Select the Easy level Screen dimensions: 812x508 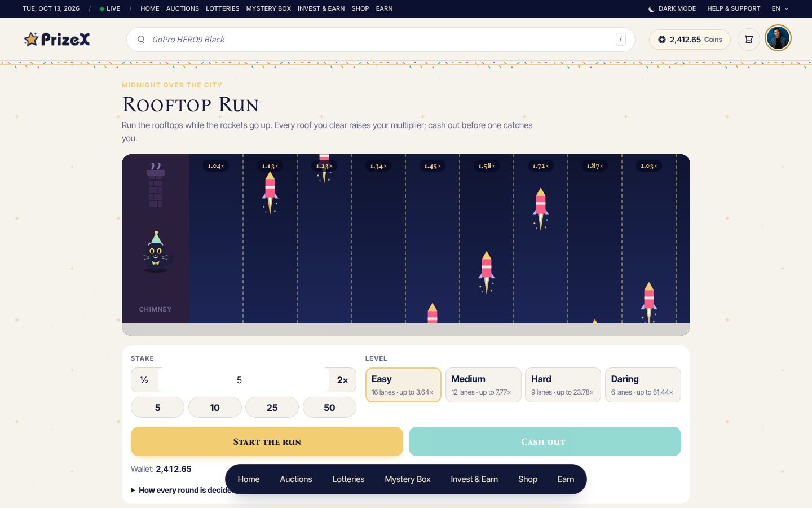click(403, 385)
